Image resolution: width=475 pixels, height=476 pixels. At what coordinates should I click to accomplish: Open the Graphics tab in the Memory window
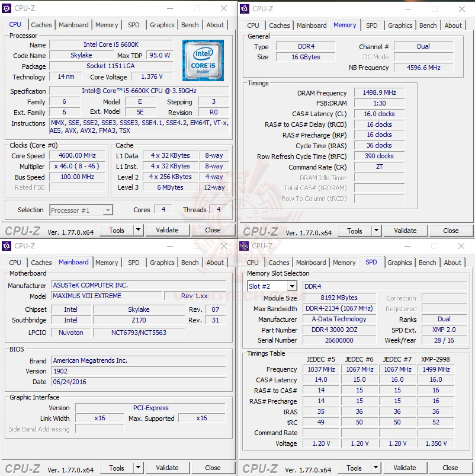pos(400,25)
